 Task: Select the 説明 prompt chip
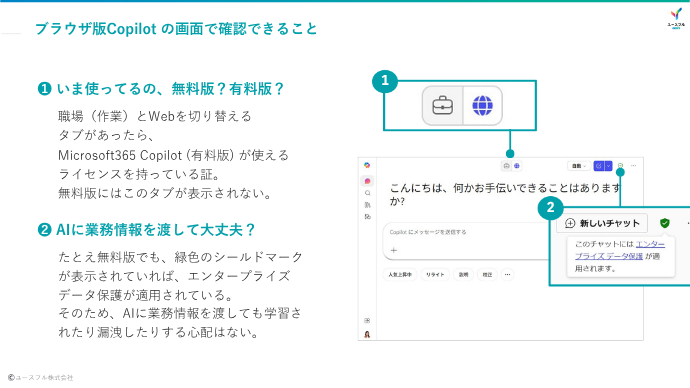[x=463, y=275]
